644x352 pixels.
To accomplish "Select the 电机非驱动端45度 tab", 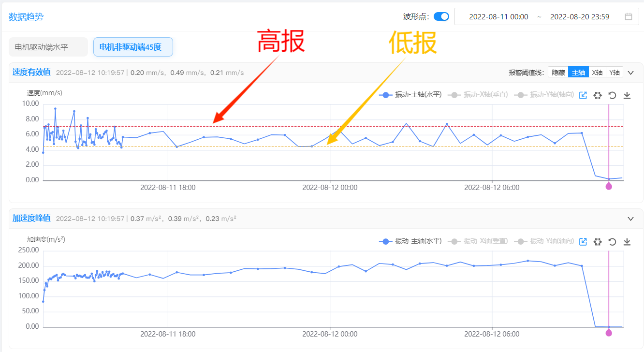I will [x=133, y=46].
